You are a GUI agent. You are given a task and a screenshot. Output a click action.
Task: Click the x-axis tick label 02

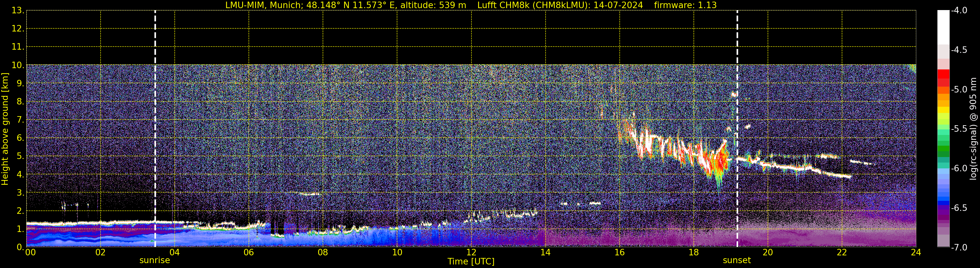(100, 252)
